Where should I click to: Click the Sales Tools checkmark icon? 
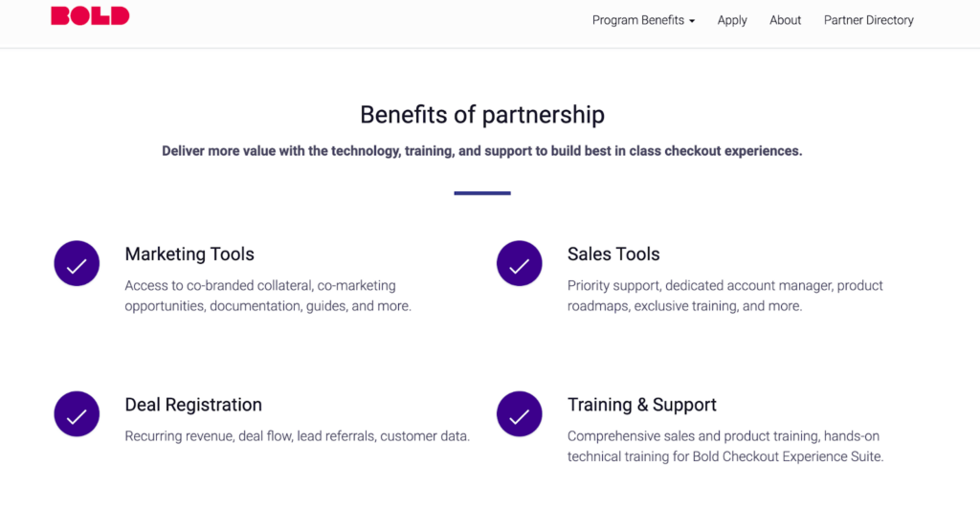point(520,264)
